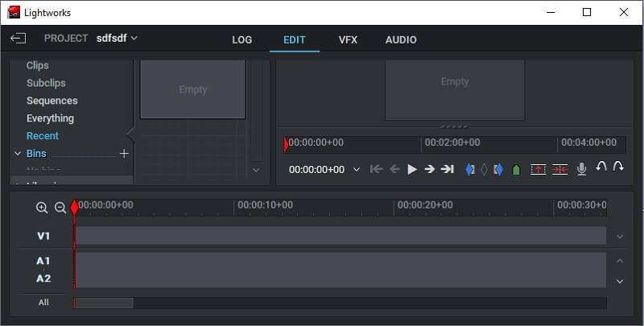644x326 pixels.
Task: Toggle the A1 audio track selection
Action: click(43, 261)
